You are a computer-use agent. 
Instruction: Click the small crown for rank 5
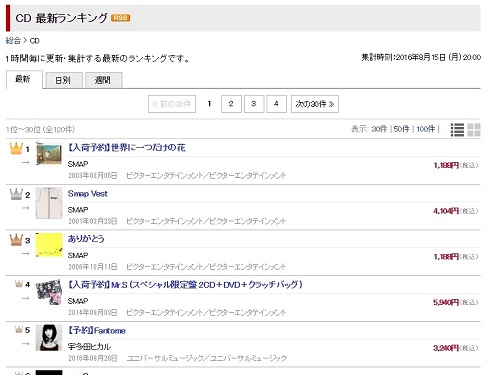[19, 330]
